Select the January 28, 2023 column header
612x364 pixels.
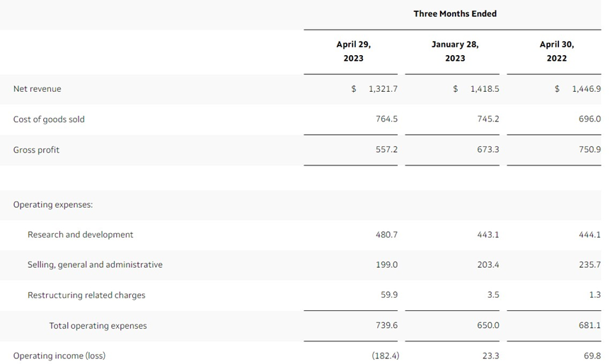[x=455, y=51]
